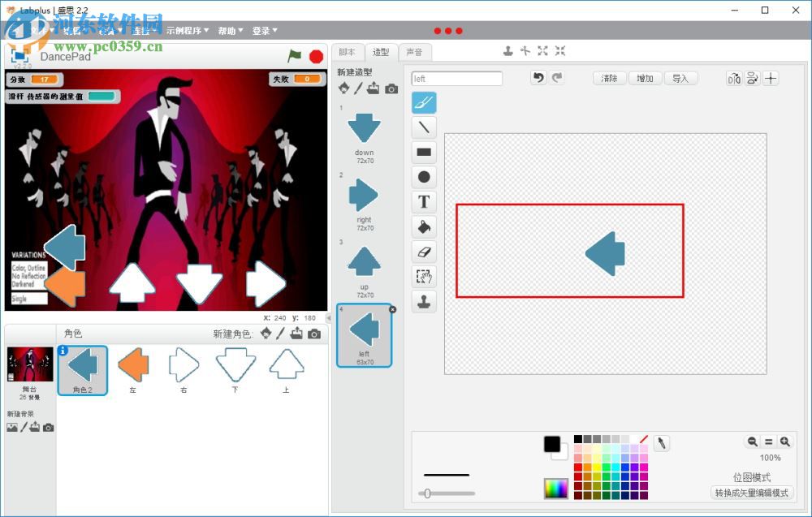Select the grow sprite icon in top toolbar
This screenshot has width=812, height=517.
[542, 50]
